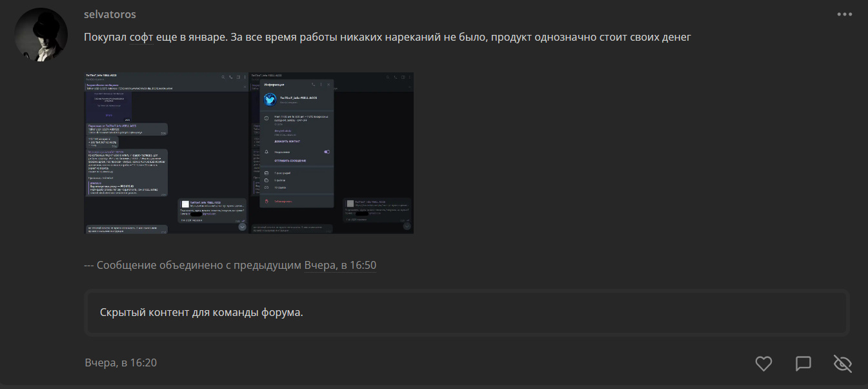Image resolution: width=868 pixels, height=389 pixels.
Task: Open post options three-dots menu
Action: pyautogui.click(x=844, y=14)
